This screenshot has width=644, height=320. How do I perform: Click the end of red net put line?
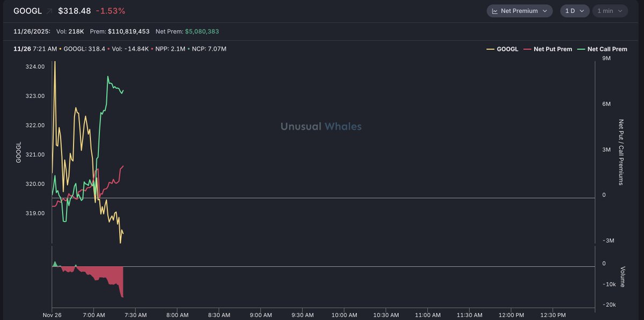point(123,166)
